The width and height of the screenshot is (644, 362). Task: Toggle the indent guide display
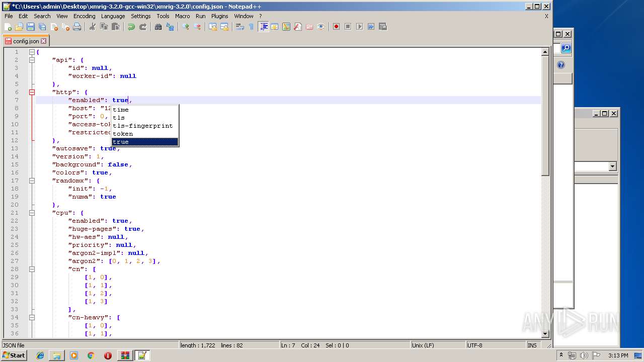[x=263, y=27]
